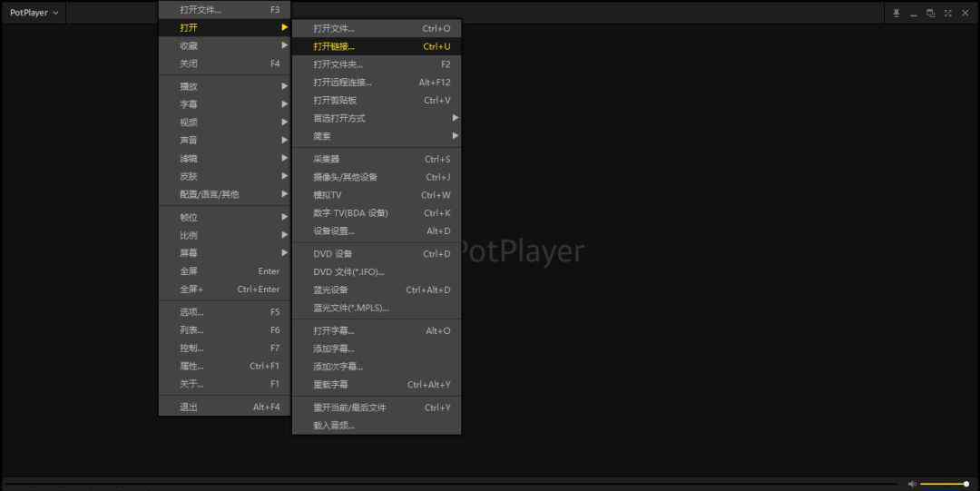The width and height of the screenshot is (980, 491).
Task: Select 添加次字幕... entry
Action: [x=377, y=367]
